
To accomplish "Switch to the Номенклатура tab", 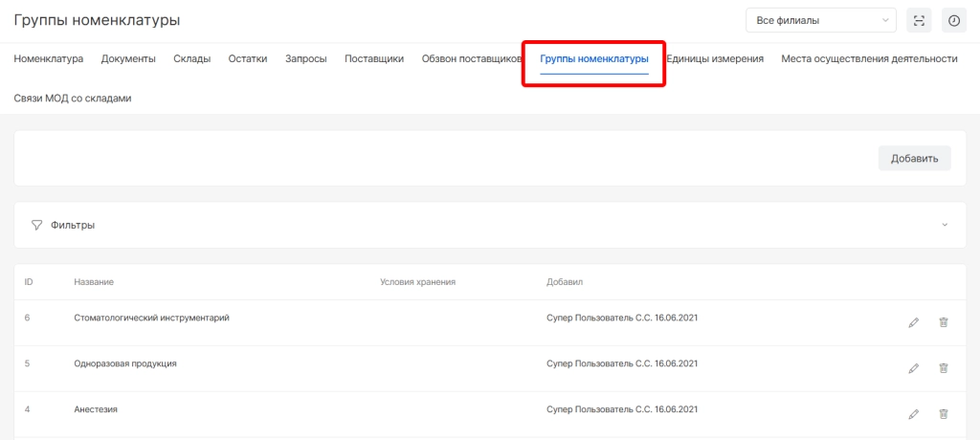I will click(x=49, y=59).
